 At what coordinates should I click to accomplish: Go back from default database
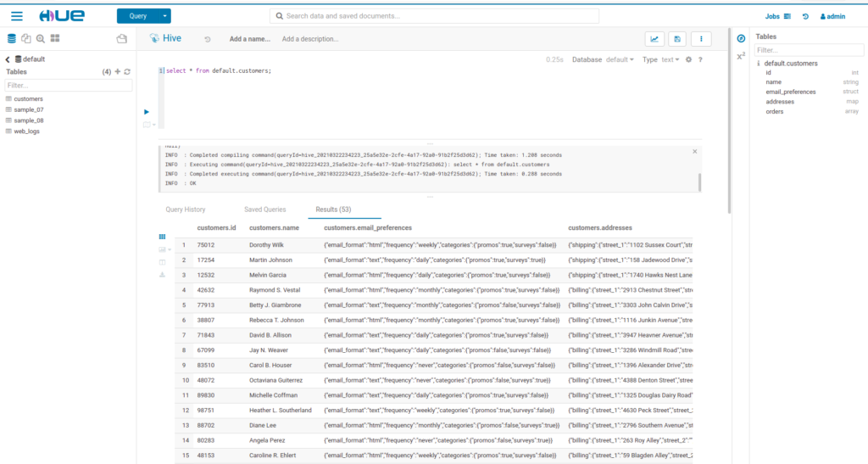[x=8, y=59]
